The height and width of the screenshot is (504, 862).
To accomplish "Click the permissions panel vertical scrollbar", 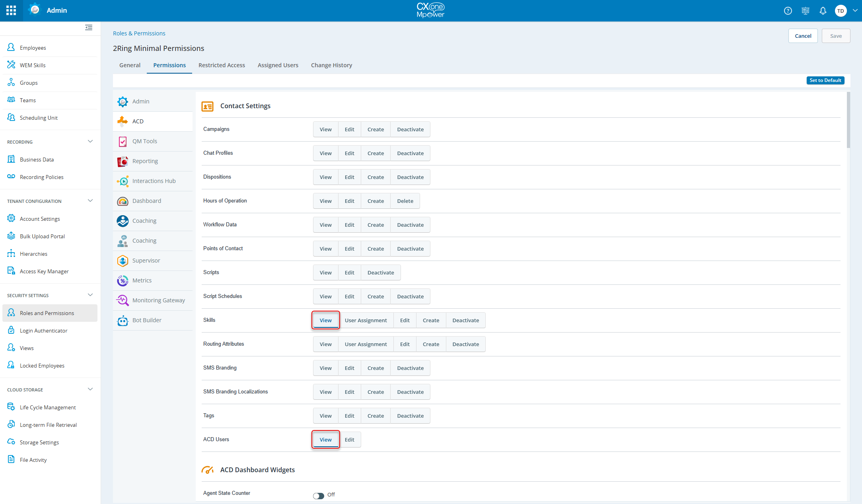I will (848, 120).
